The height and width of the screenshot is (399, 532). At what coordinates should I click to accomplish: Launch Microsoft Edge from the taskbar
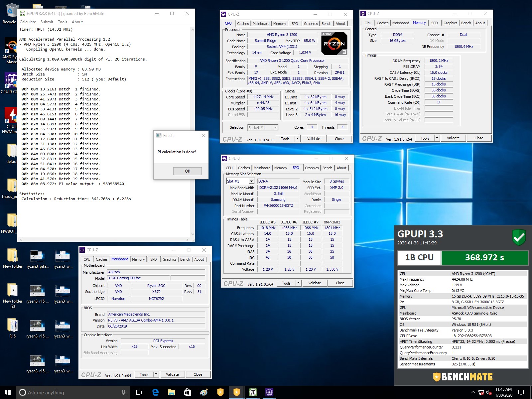pyautogui.click(x=155, y=392)
